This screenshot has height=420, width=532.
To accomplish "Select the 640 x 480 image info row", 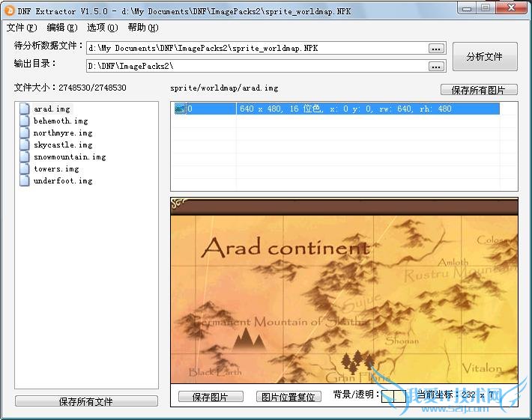I will click(336, 109).
